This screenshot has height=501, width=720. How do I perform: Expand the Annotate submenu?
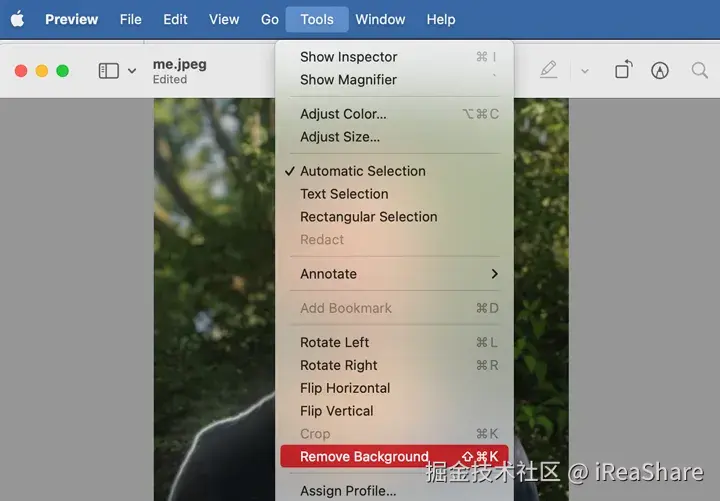(395, 274)
